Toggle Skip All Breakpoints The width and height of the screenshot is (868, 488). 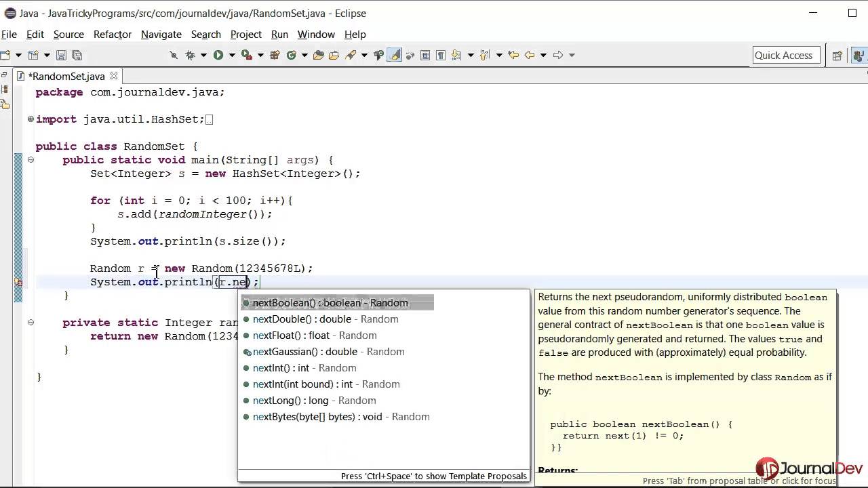(x=173, y=55)
